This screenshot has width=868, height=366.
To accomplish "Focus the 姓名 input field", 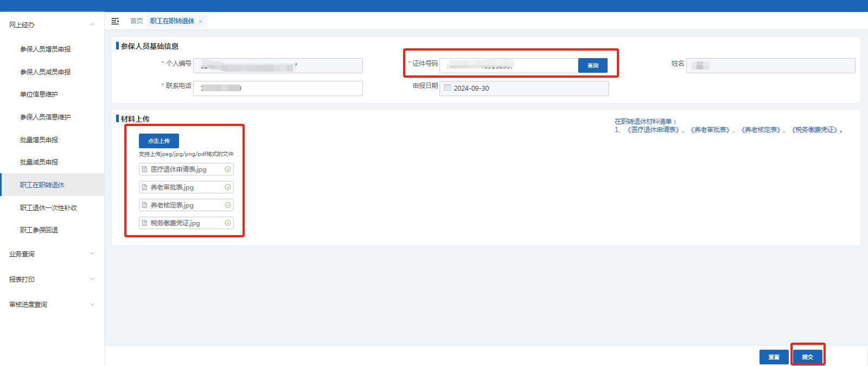I will click(771, 66).
